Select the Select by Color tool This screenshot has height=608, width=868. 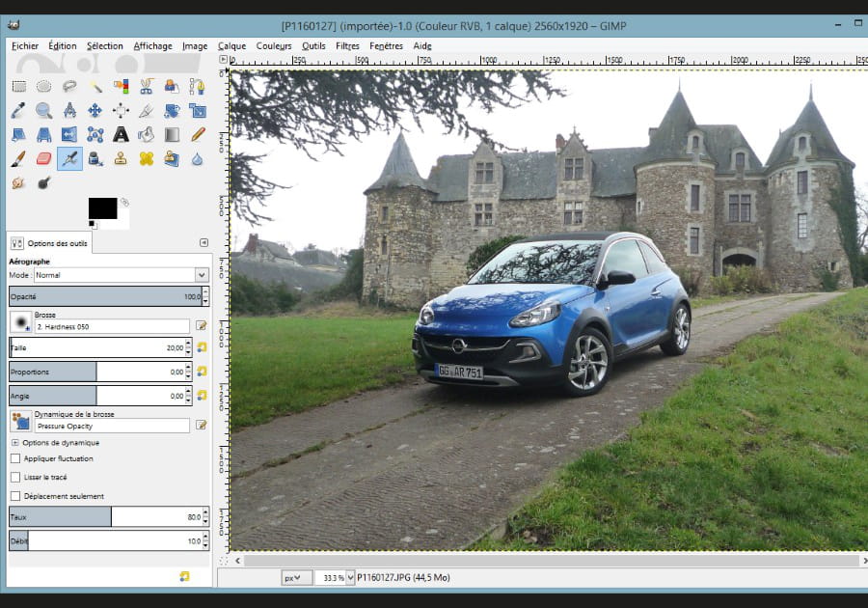121,87
